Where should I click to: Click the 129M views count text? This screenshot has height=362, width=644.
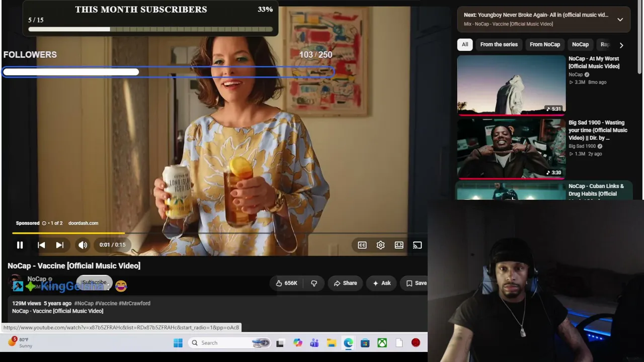tap(27, 303)
